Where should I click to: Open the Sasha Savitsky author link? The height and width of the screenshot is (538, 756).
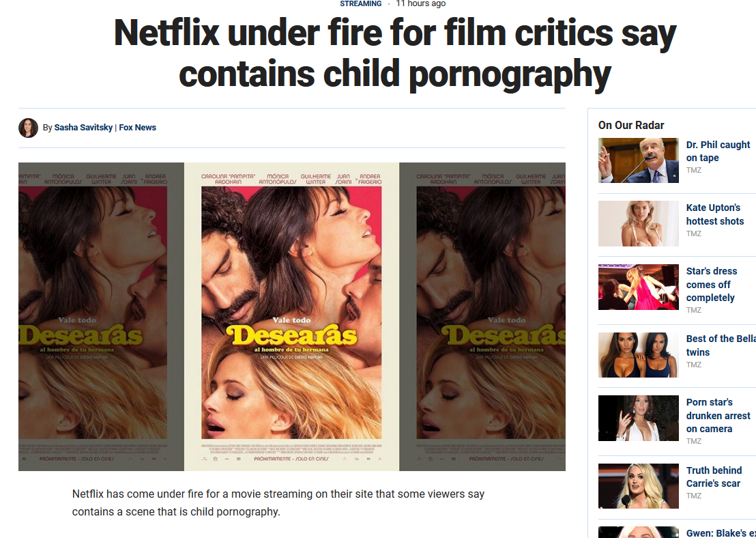(83, 128)
